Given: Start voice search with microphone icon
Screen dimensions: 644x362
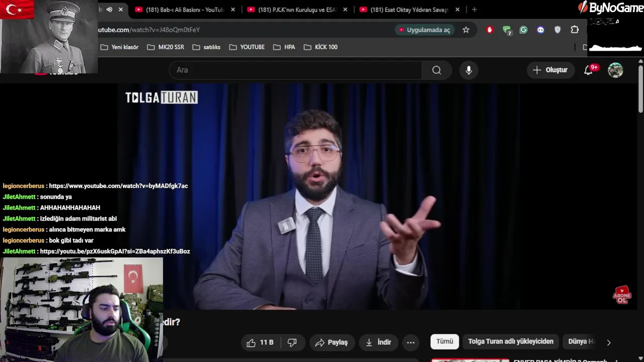Looking at the screenshot, I should click(x=468, y=70).
